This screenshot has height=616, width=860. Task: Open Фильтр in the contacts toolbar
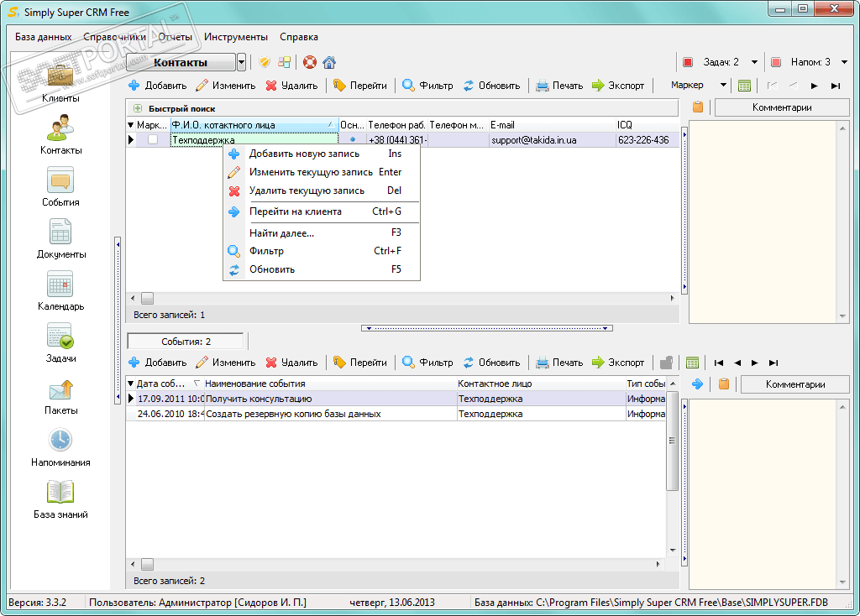427,86
